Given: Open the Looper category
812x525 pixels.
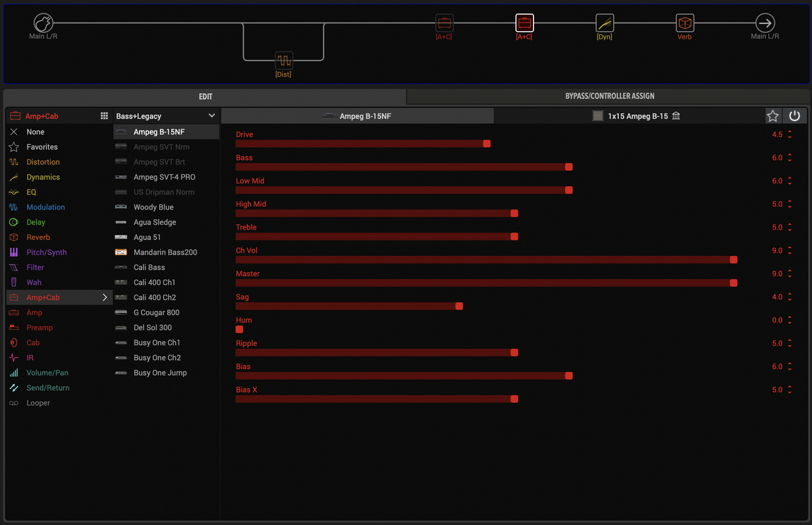Looking at the screenshot, I should tap(60, 403).
